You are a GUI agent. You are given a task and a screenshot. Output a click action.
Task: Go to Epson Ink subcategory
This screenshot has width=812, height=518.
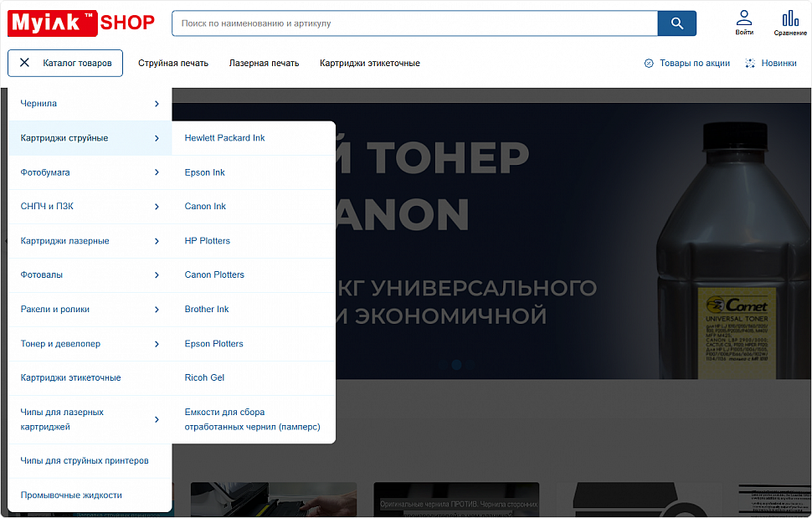205,172
